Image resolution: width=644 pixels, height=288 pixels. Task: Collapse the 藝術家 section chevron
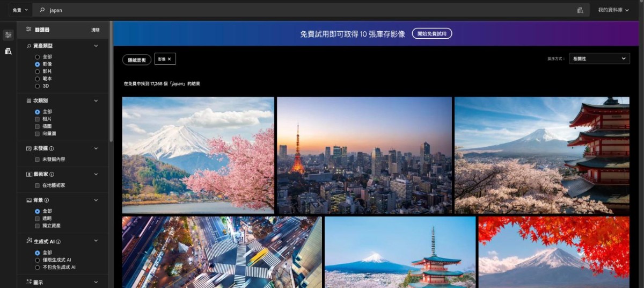point(96,174)
